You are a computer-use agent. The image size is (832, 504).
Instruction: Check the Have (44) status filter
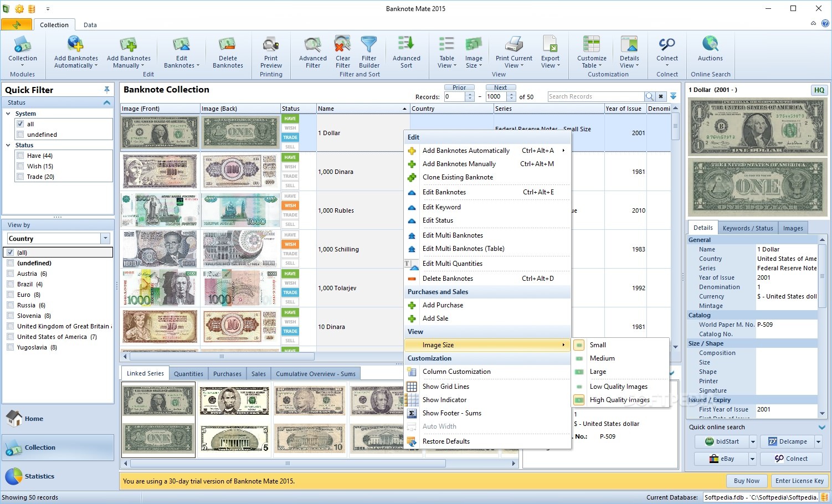tap(20, 156)
